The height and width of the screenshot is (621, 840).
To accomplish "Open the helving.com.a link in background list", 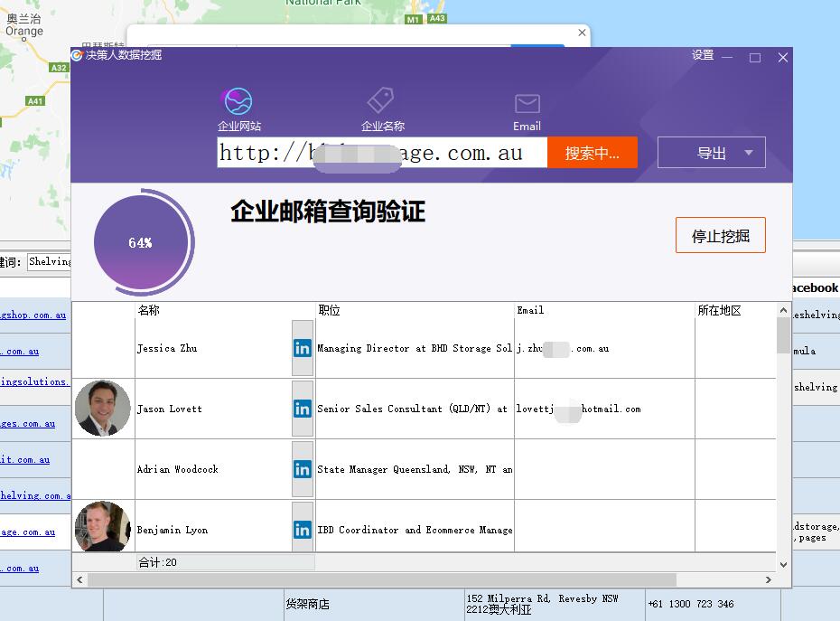I will pos(35,495).
